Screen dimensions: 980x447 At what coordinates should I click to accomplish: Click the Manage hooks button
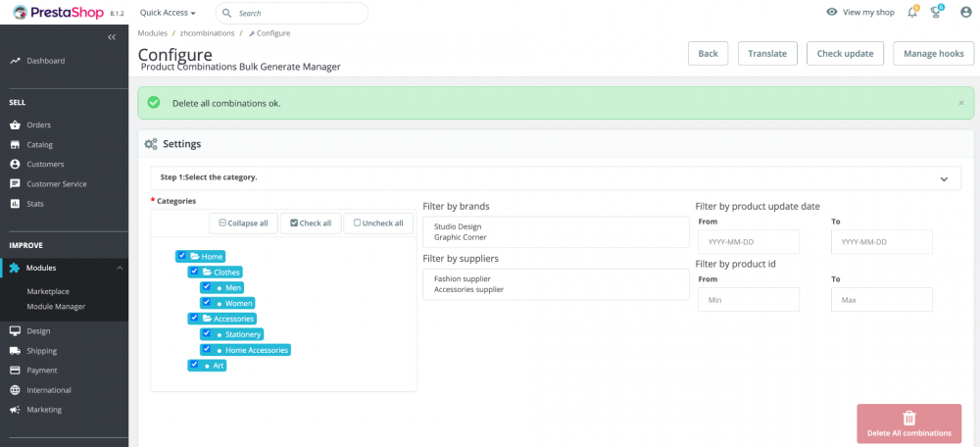click(x=934, y=54)
